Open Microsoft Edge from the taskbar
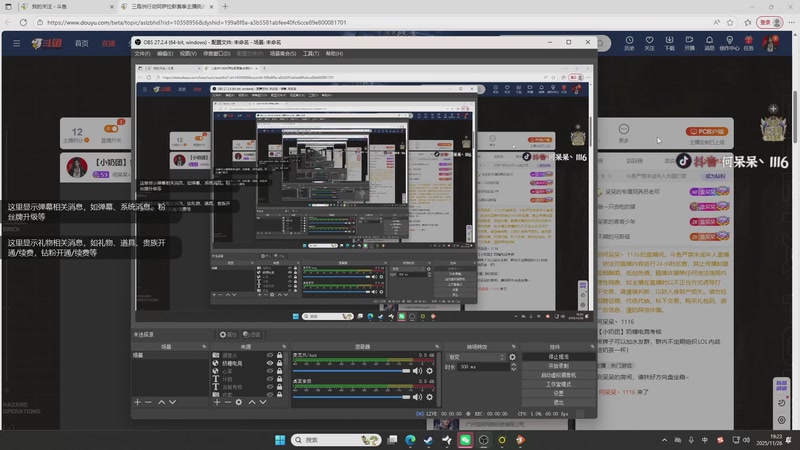 410,440
